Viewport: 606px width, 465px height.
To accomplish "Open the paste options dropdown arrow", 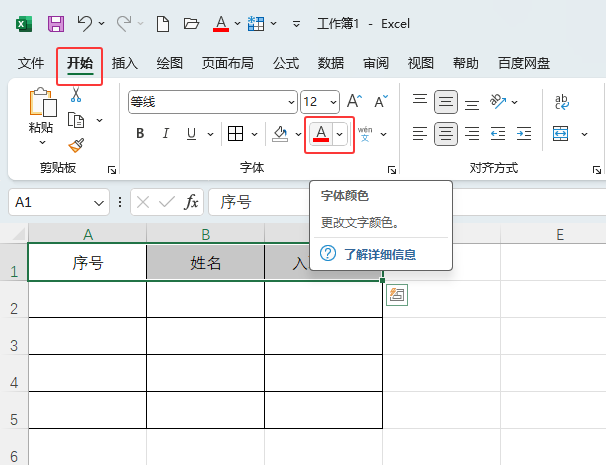I will [43, 143].
